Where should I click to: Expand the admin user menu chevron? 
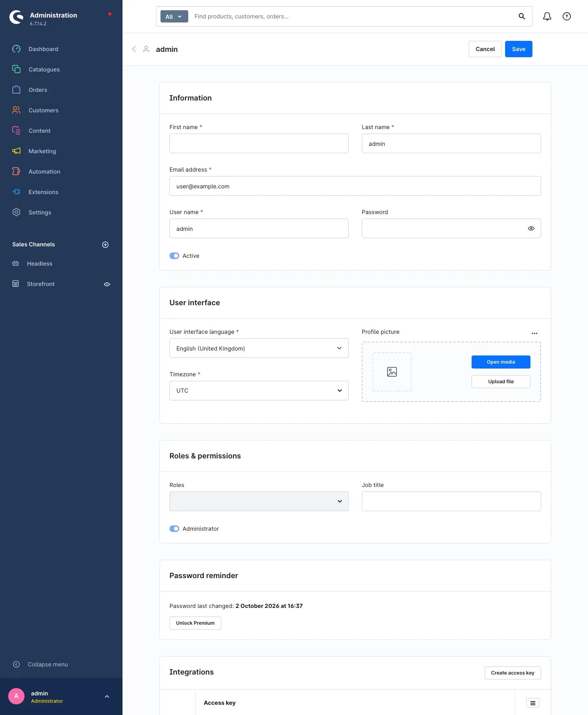(107, 697)
